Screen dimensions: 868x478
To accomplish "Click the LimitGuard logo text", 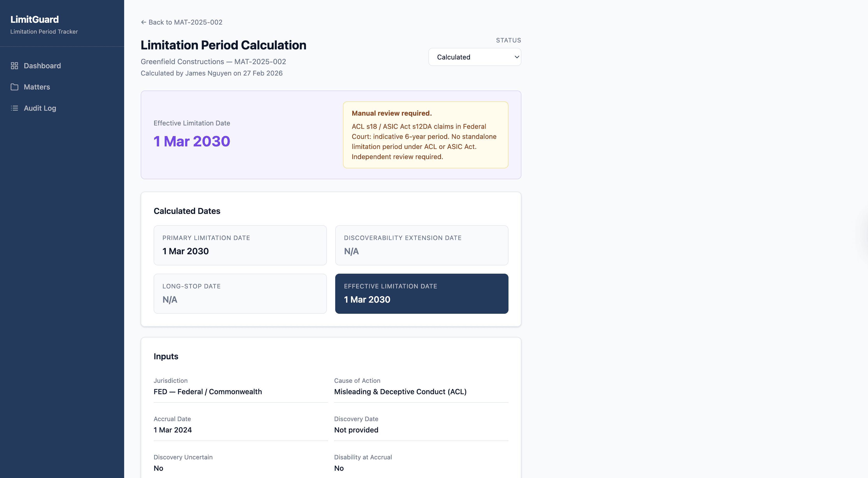I will pyautogui.click(x=34, y=19).
